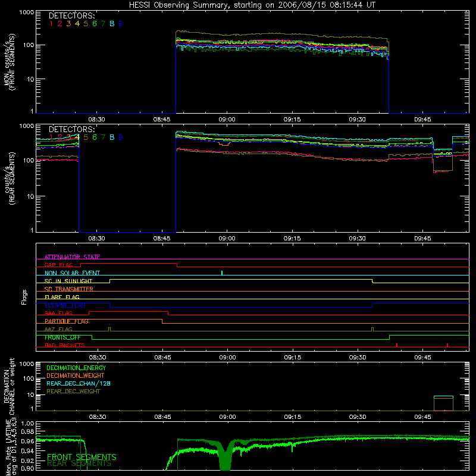Click the 09:15 tick label under the front segments plot
The width and height of the screenshot is (476, 476).
(x=292, y=120)
